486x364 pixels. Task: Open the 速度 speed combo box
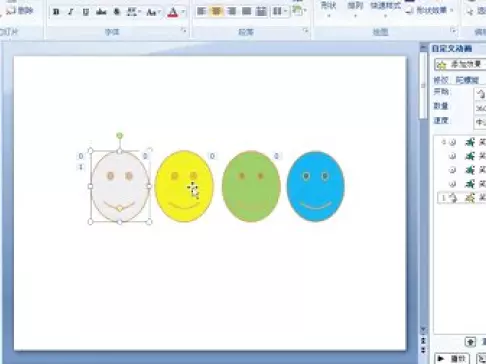pyautogui.click(x=480, y=122)
